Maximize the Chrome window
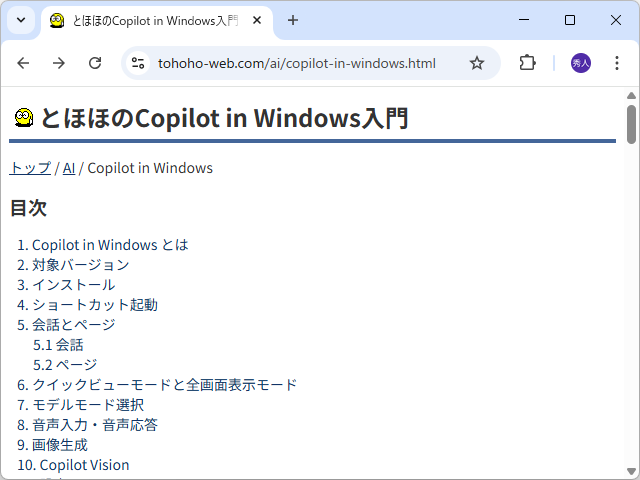This screenshot has height=480, width=640. pyautogui.click(x=570, y=20)
